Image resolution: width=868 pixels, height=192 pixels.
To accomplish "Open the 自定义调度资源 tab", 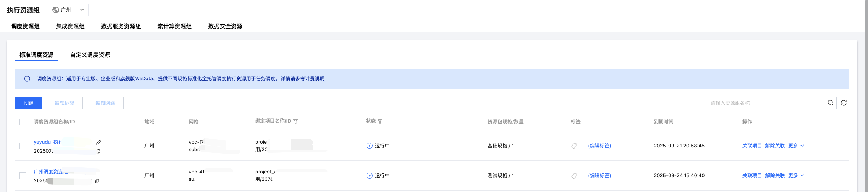I will [90, 55].
